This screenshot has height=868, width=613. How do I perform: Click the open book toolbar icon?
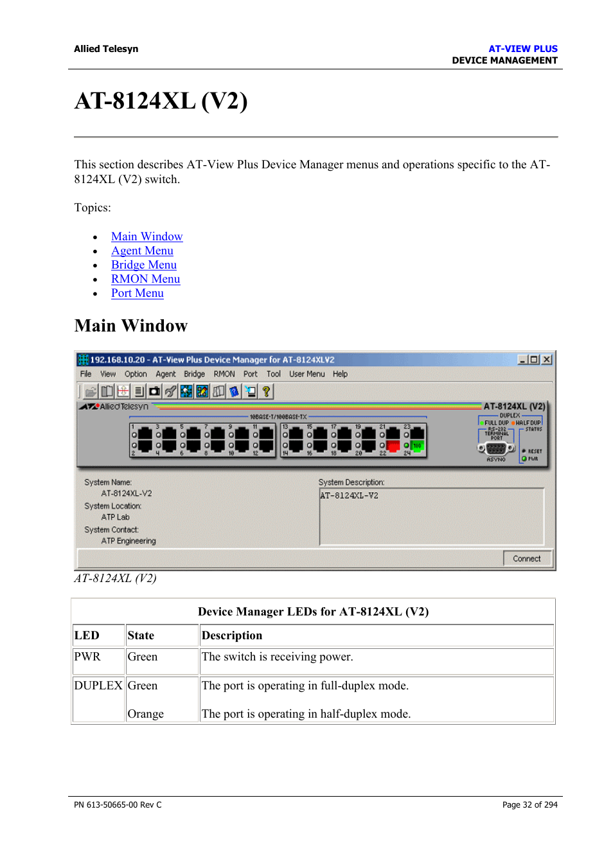[x=107, y=391]
